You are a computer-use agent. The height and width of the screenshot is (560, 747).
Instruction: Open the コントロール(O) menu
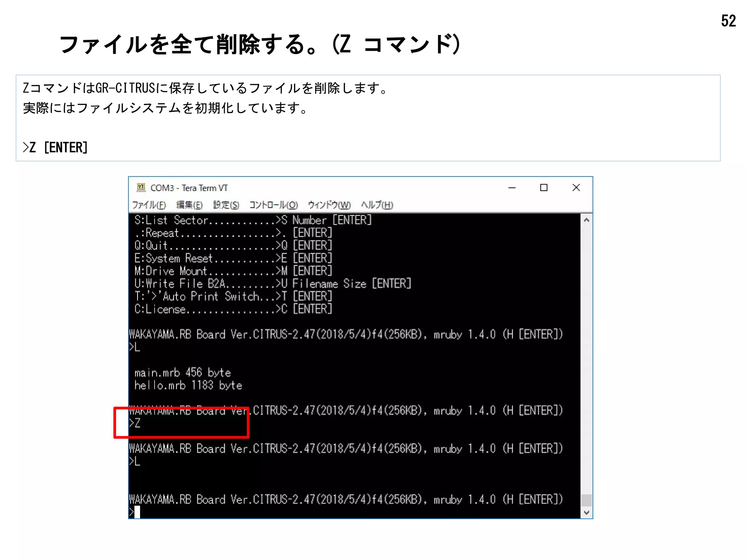point(274,205)
